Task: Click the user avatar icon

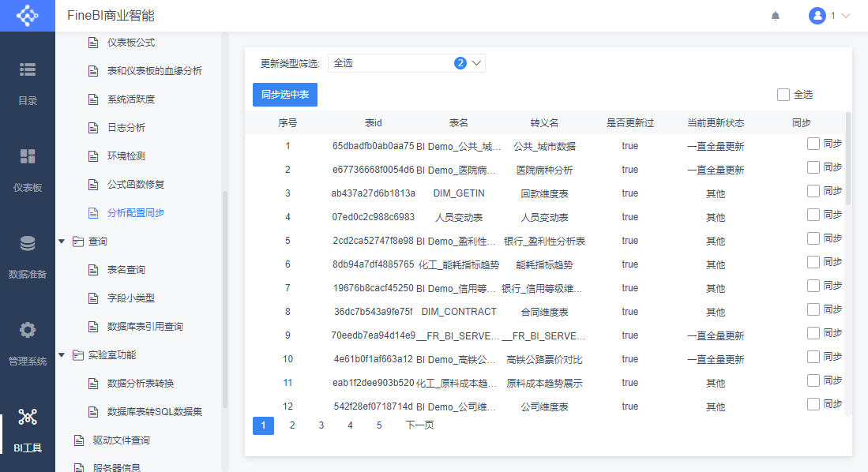Action: pos(817,16)
